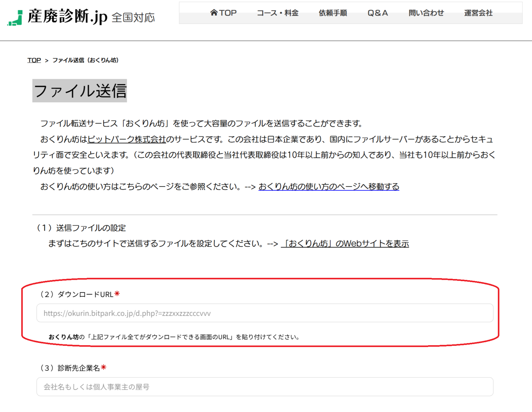This screenshot has height=412, width=532.
Task: Click the green logo icon of 産廃診断.jp
Action: click(x=15, y=18)
